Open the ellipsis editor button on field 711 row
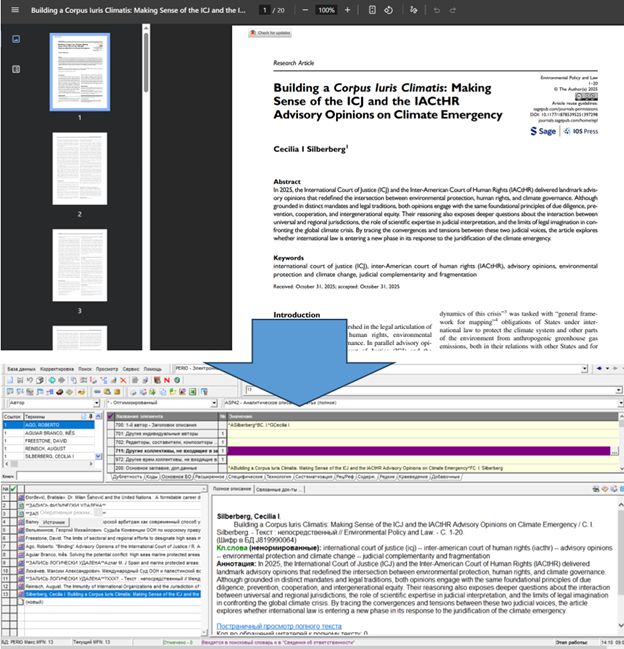Image resolution: width=624 pixels, height=649 pixels. click(615, 451)
